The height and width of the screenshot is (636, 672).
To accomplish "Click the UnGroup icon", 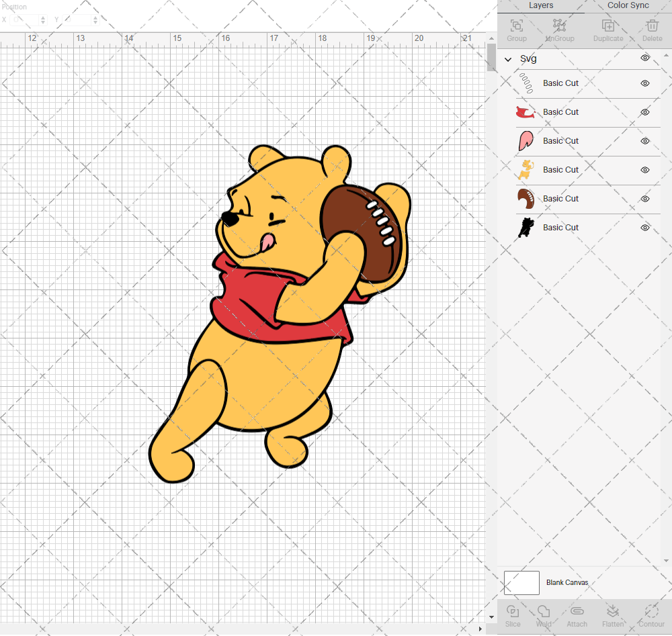I will (x=559, y=26).
